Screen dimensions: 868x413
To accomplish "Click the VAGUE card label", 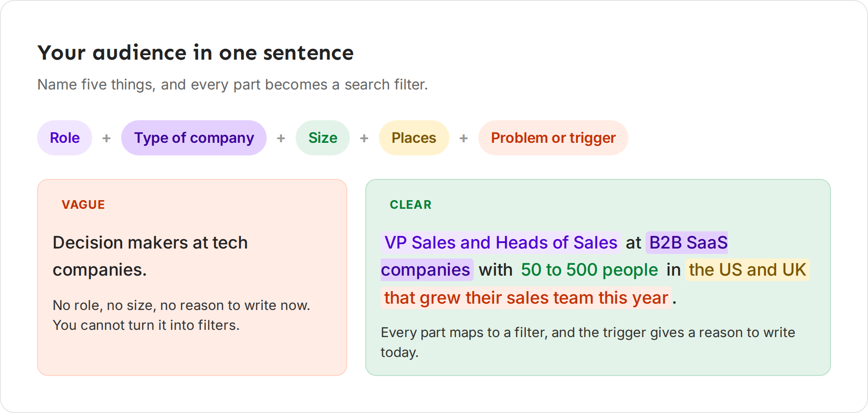I will tap(83, 205).
